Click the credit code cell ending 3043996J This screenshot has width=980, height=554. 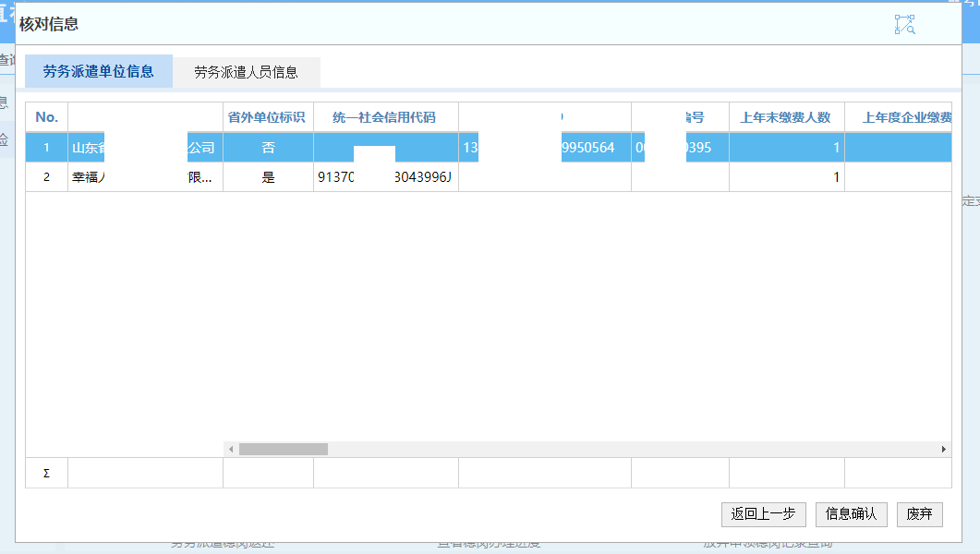click(385, 177)
